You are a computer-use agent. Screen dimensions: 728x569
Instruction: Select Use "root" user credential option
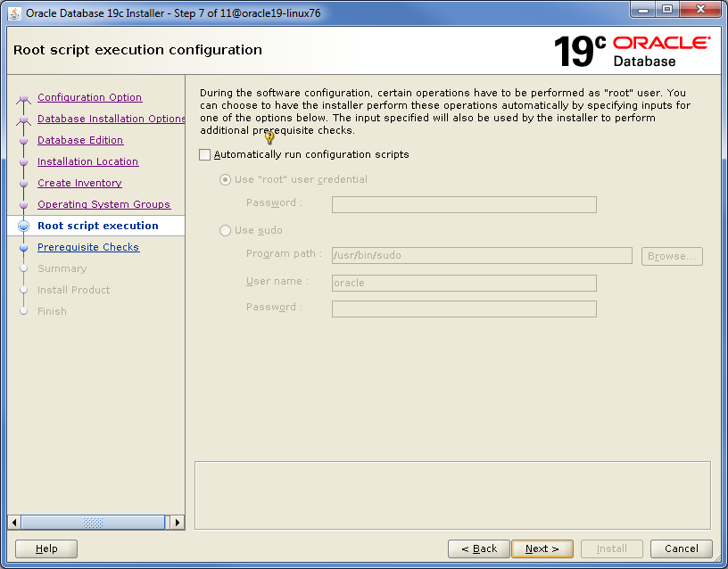coord(225,180)
